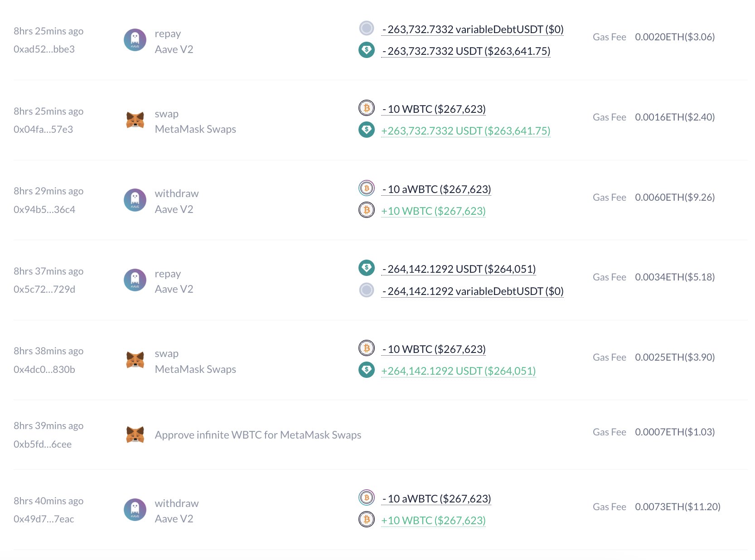Click the variableDebtUSDT token icon in the top row

point(366,29)
